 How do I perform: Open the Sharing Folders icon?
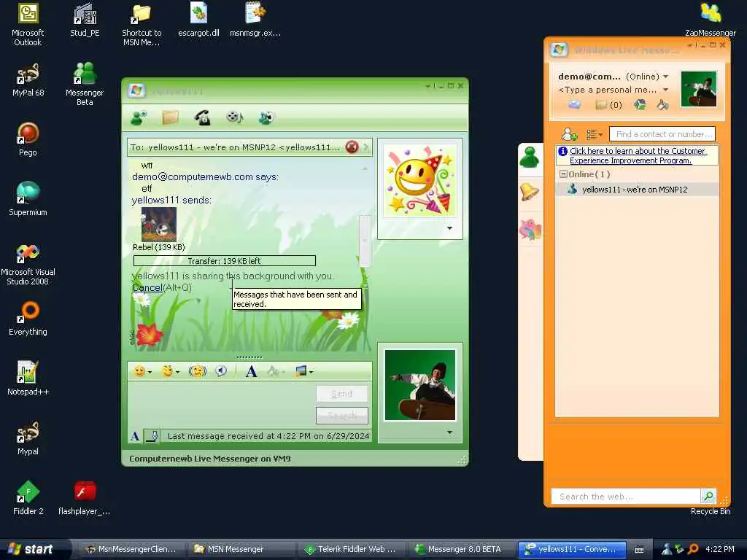(601, 104)
